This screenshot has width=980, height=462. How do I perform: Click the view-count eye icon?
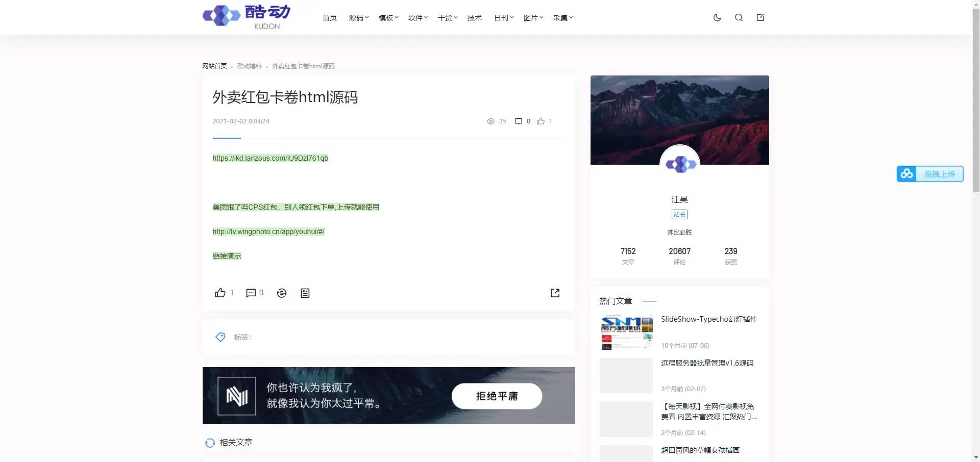click(490, 121)
